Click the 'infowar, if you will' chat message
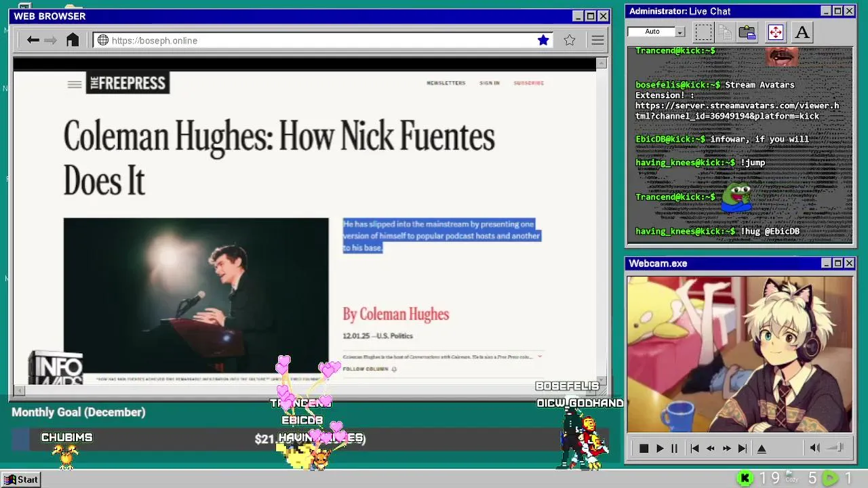Image resolution: width=868 pixels, height=488 pixels. 759,139
